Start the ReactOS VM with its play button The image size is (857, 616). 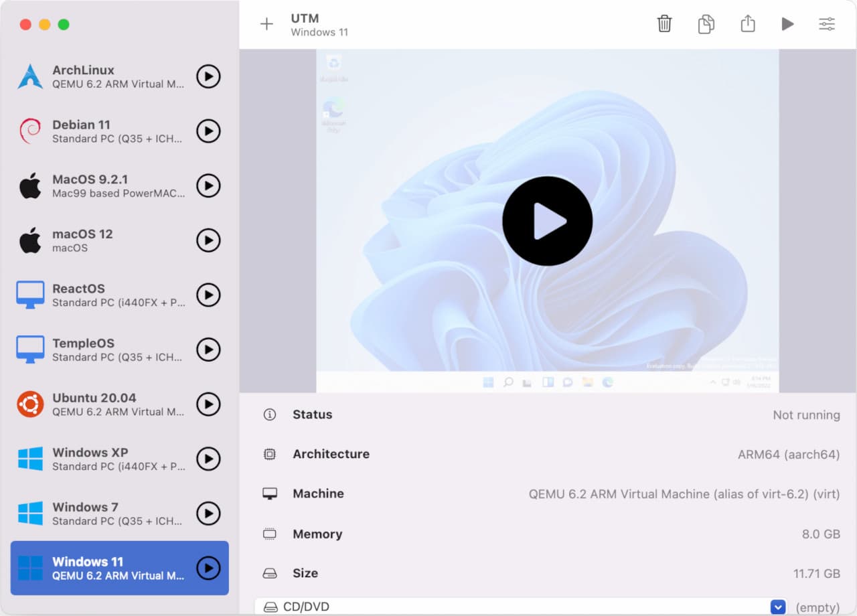208,295
